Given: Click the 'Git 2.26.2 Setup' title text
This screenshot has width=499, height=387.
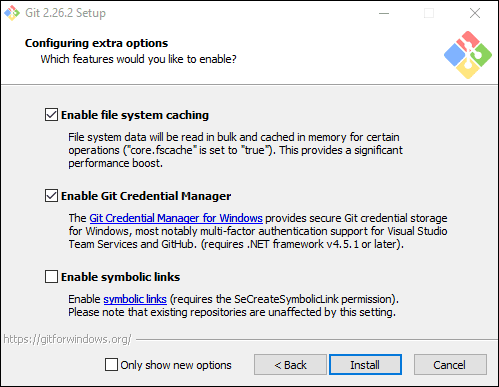Looking at the screenshot, I should [x=66, y=13].
